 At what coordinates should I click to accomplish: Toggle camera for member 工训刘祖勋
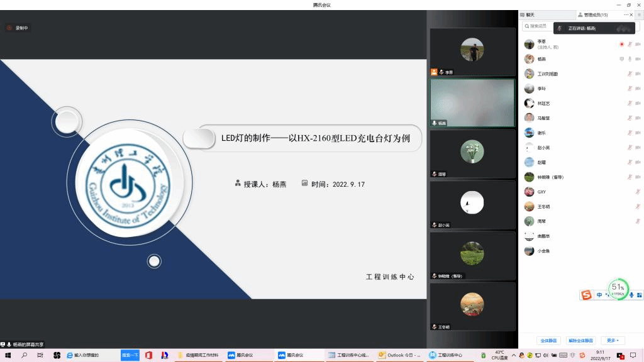(x=638, y=74)
